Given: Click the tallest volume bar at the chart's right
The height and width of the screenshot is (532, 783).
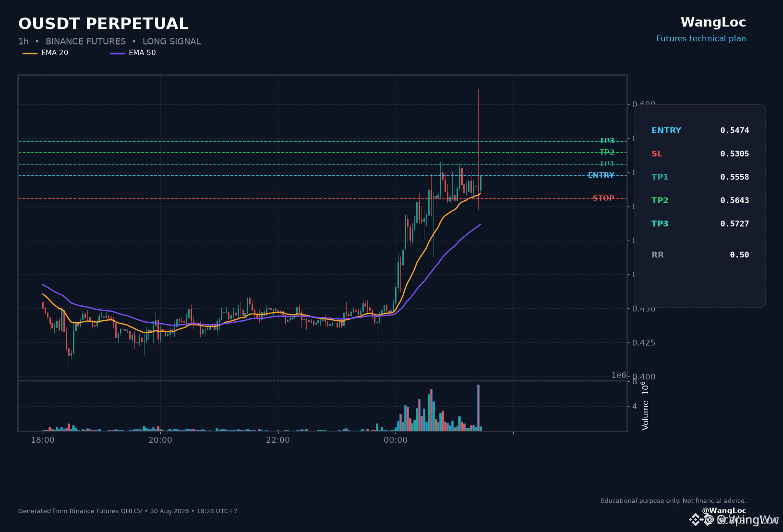Looking at the screenshot, I should click(x=478, y=408).
